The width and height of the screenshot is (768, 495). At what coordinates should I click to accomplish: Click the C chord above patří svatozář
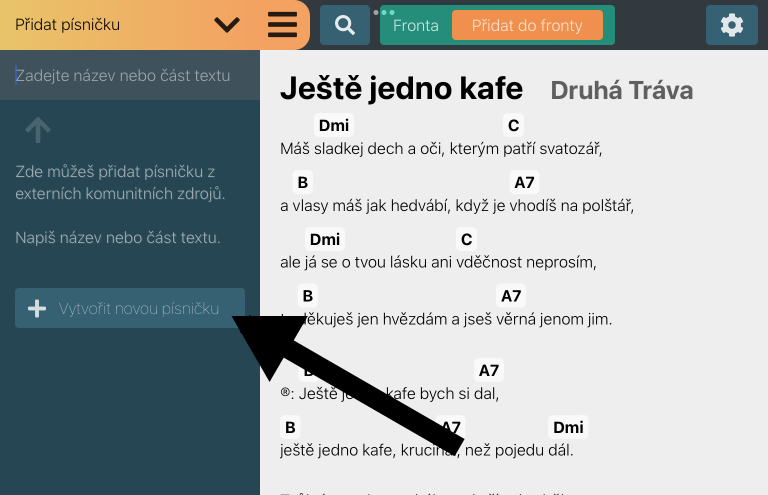(x=513, y=125)
